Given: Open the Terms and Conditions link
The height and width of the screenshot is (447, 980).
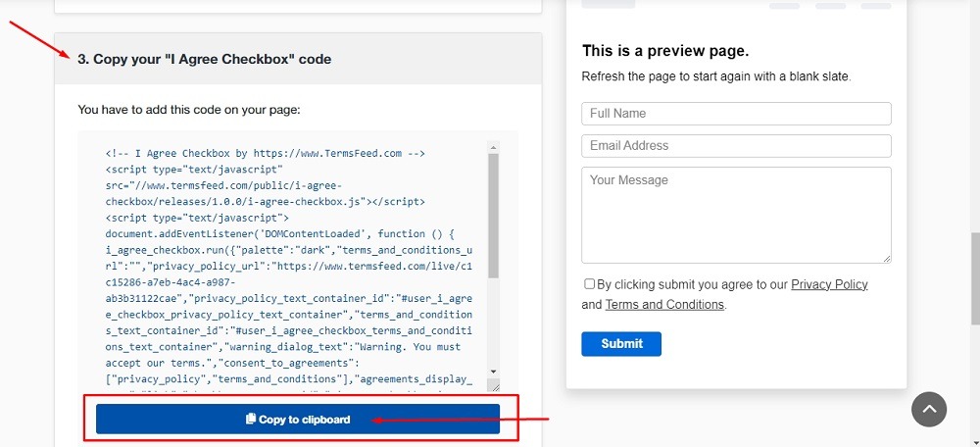Looking at the screenshot, I should [664, 305].
